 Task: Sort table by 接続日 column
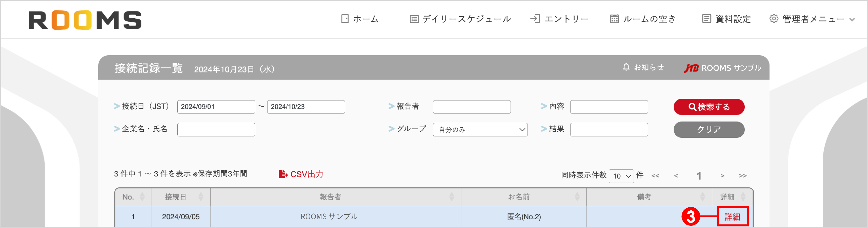(x=181, y=197)
